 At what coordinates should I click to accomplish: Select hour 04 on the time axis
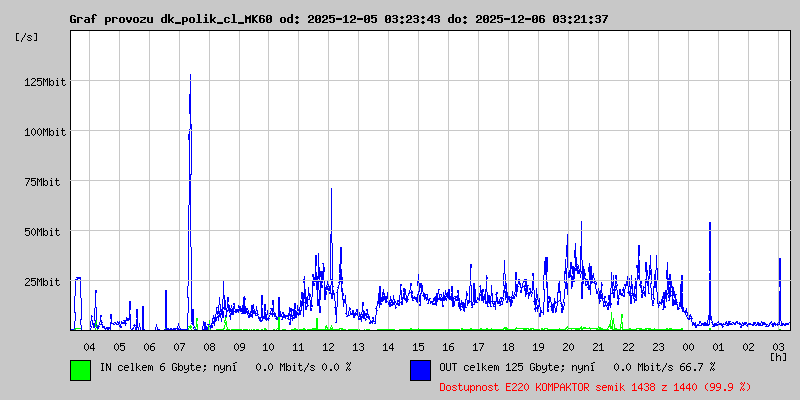click(89, 346)
